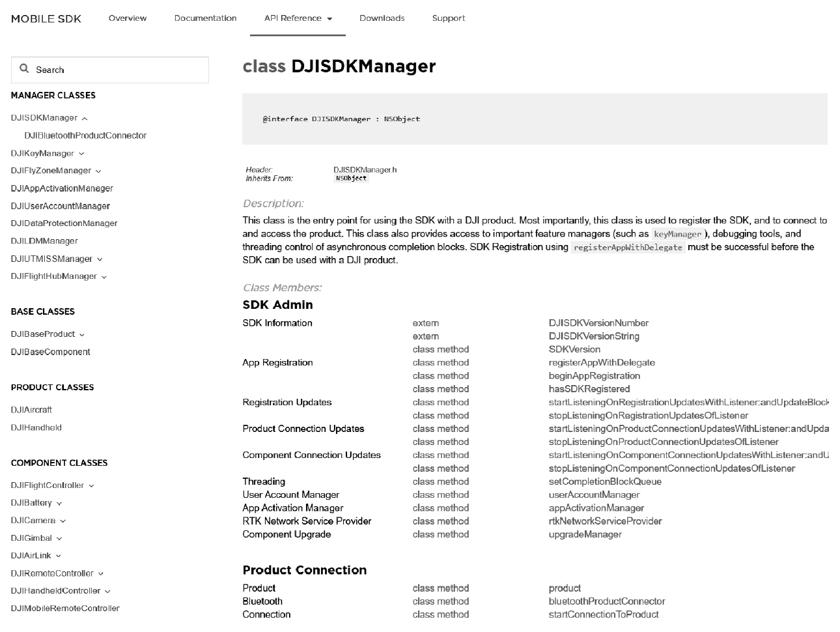Expand the DJIFlyZoneManager chevron
This screenshot has height=632, width=840.
click(98, 171)
